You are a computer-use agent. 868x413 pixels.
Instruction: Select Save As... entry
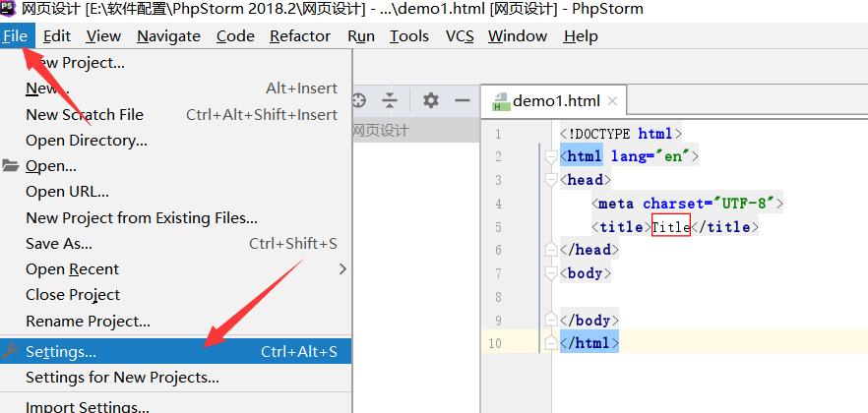click(x=175, y=243)
